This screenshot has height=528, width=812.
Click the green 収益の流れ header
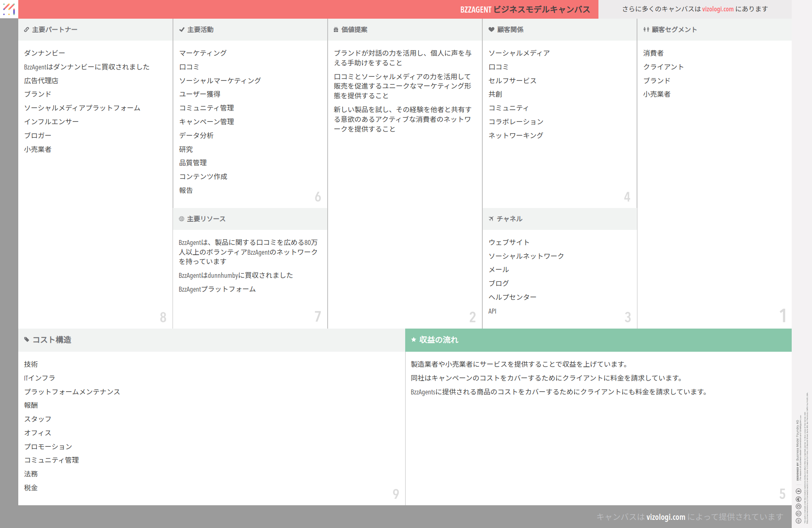[598, 340]
